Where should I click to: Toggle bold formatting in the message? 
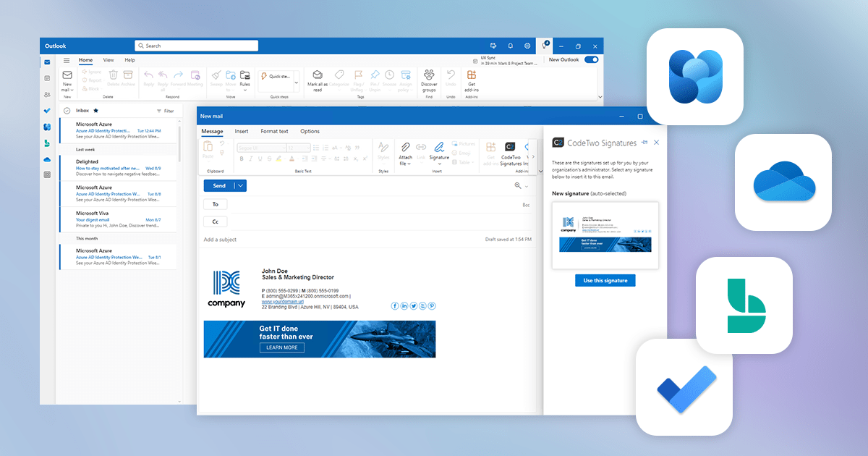(x=242, y=159)
